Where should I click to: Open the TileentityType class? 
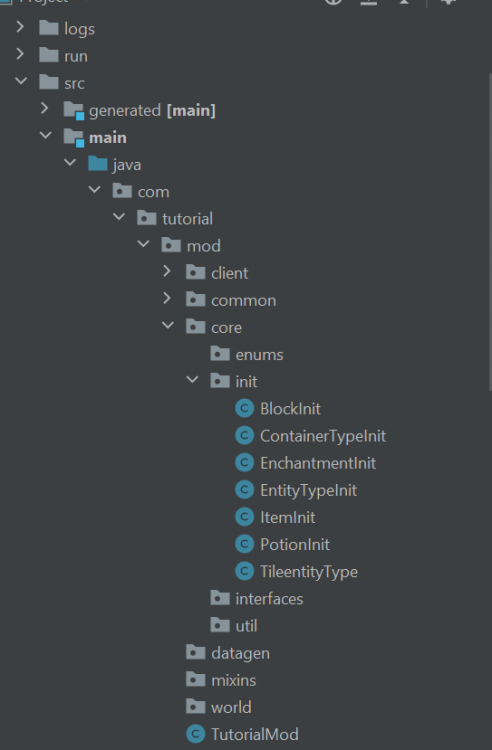pyautogui.click(x=309, y=572)
